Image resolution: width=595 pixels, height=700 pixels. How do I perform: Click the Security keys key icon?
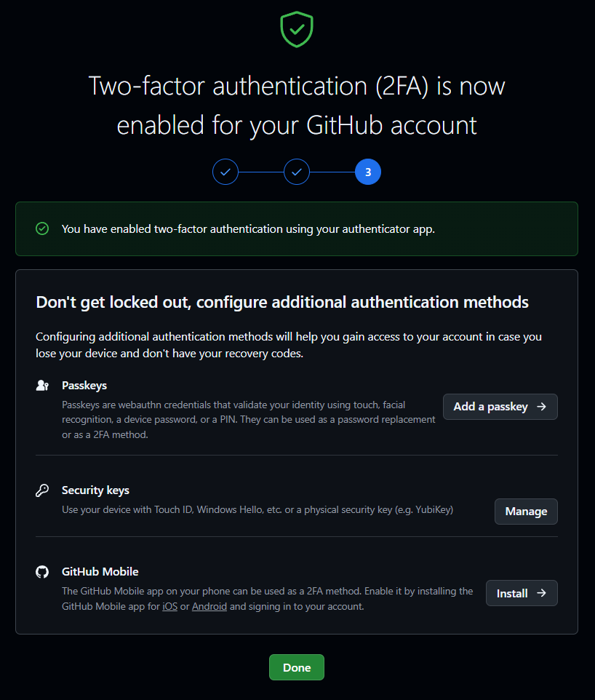coord(42,490)
